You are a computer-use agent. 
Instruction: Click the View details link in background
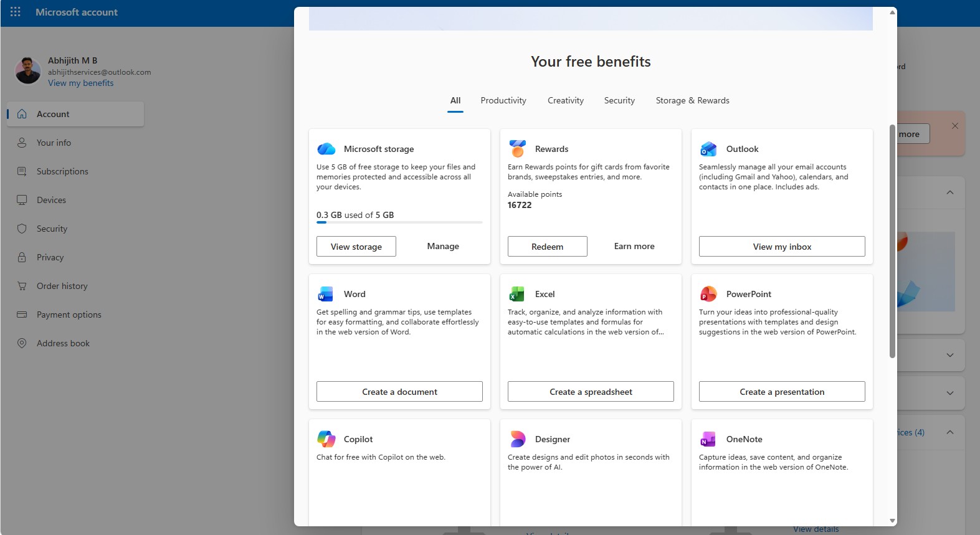(816, 529)
